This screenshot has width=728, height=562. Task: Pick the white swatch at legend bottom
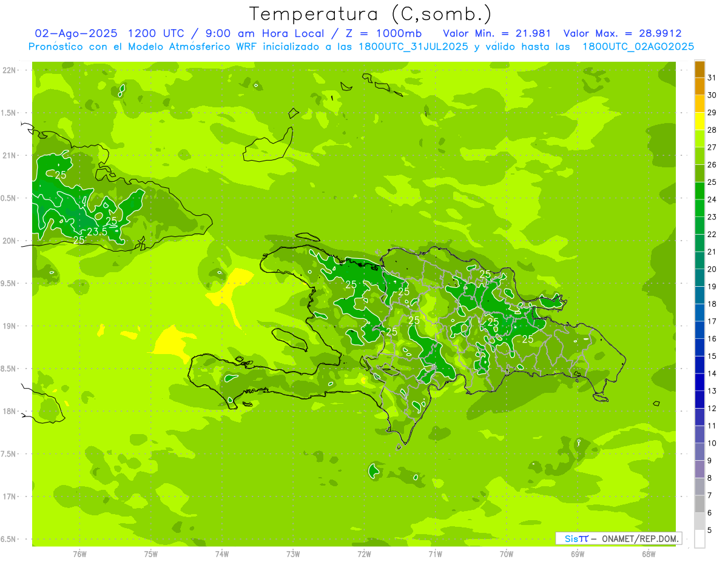(x=699, y=540)
